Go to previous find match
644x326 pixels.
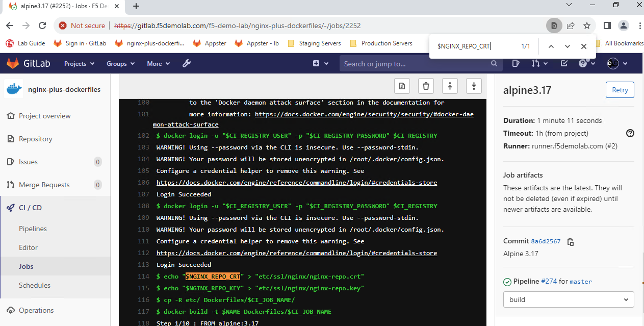point(551,46)
